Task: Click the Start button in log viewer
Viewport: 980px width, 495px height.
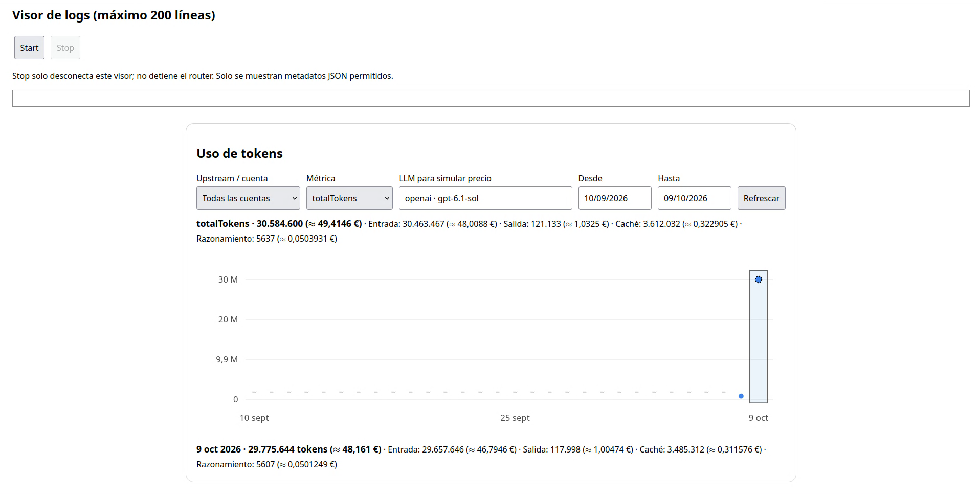Action: coord(29,48)
